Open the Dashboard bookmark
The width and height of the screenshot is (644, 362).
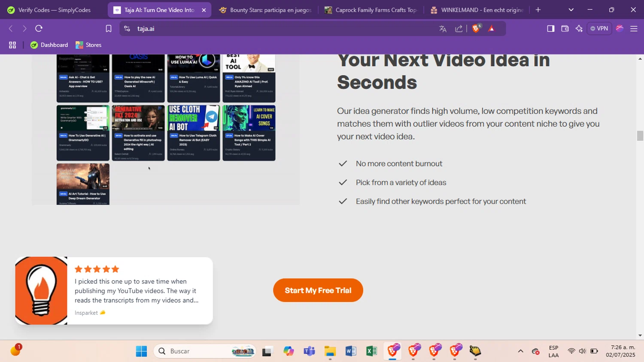(x=49, y=45)
